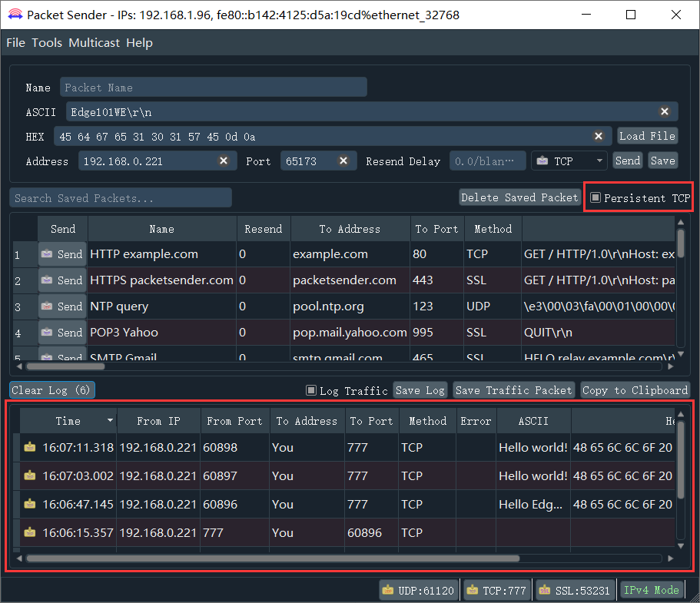Screen dimensions: 700x603
Task: Click the Resend Delay input field
Action: point(487,161)
